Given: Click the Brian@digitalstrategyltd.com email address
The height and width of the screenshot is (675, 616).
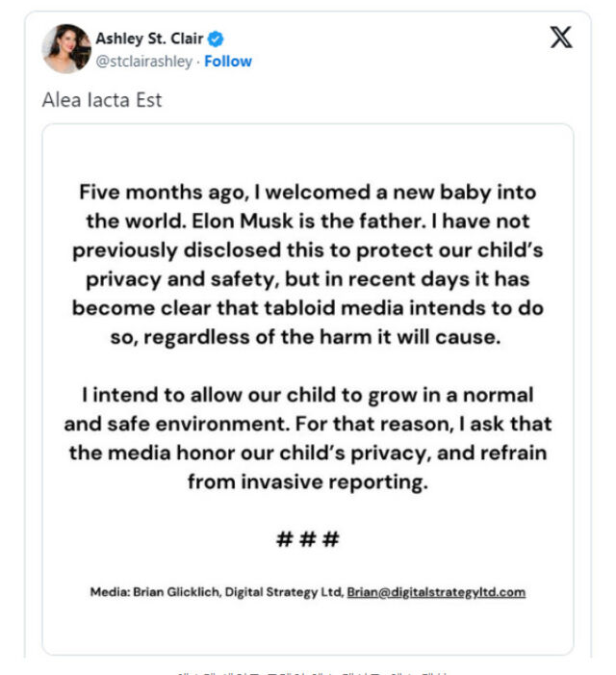Looking at the screenshot, I should (x=436, y=592).
